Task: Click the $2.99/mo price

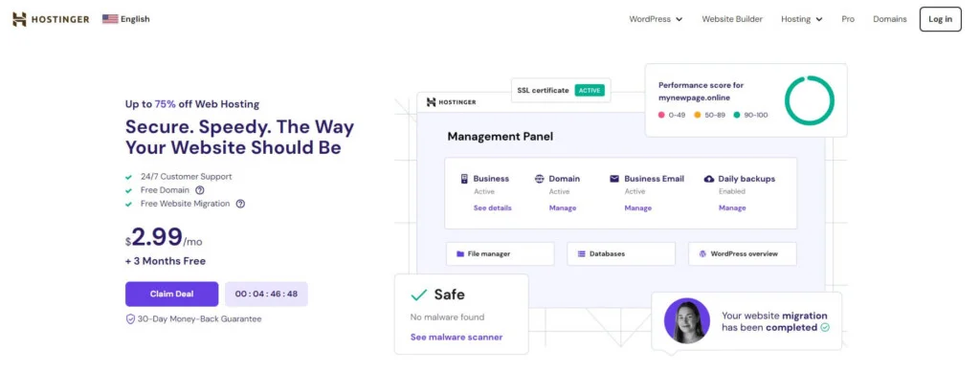Action: click(164, 237)
